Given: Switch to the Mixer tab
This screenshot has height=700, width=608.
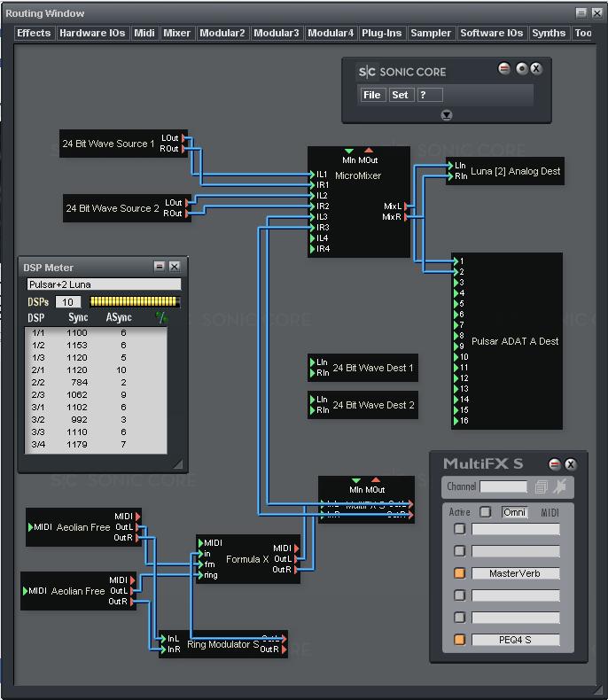Looking at the screenshot, I should (176, 33).
